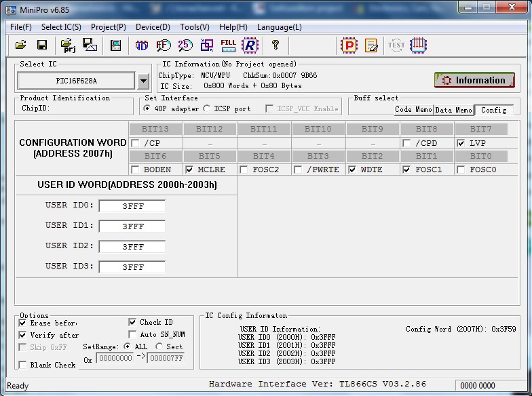Click the chip ID toolbar icon
Image resolution: width=532 pixels, height=396 pixels.
141,45
